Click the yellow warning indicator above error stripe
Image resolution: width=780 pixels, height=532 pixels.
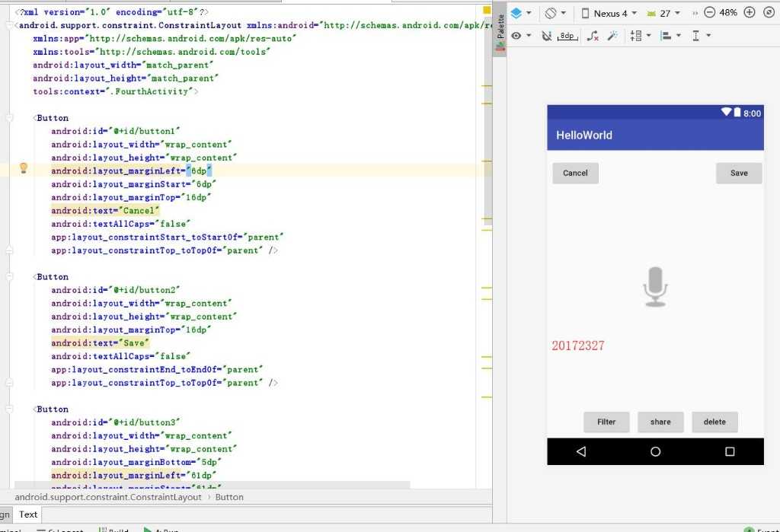[x=487, y=10]
